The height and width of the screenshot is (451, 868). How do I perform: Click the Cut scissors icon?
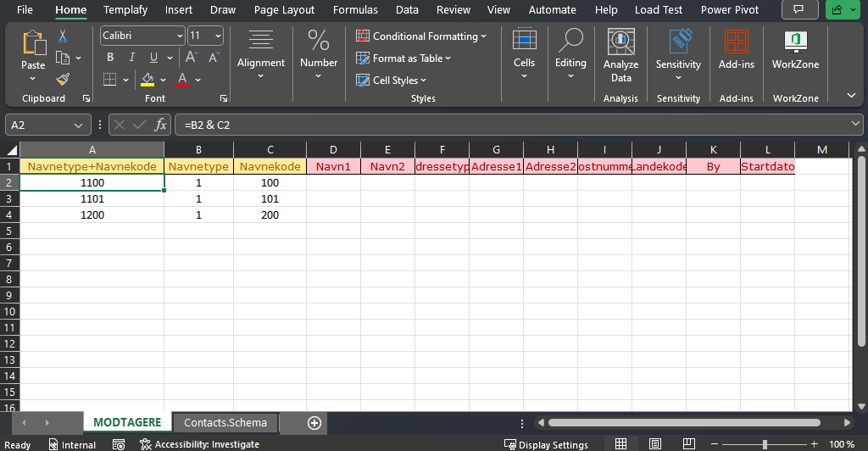[x=63, y=36]
